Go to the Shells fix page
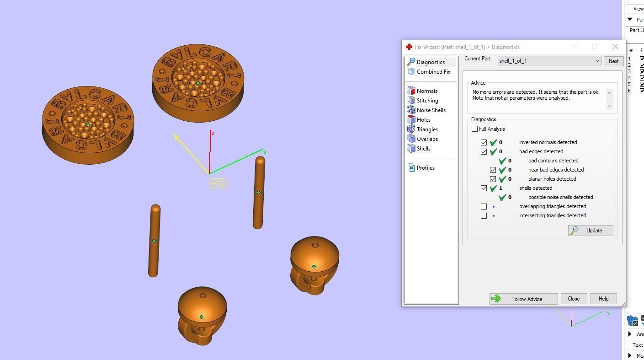Screen dimensions: 644x360 [x=419, y=149]
